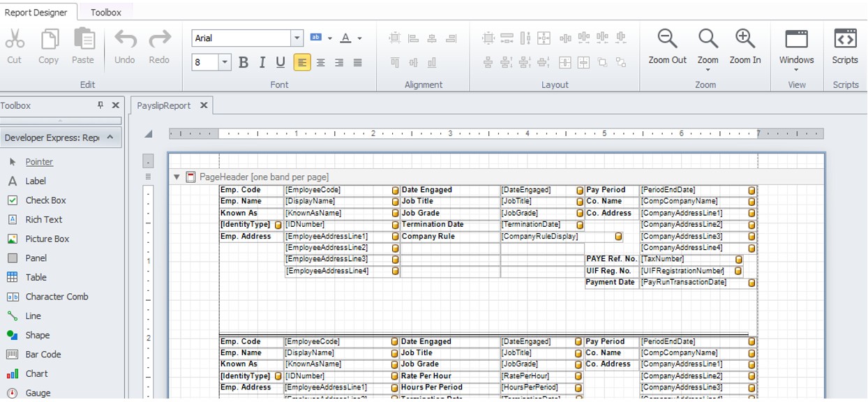Viewport: 868px width, 402px height.
Task: Choose the Check Box control tool
Action: point(45,200)
